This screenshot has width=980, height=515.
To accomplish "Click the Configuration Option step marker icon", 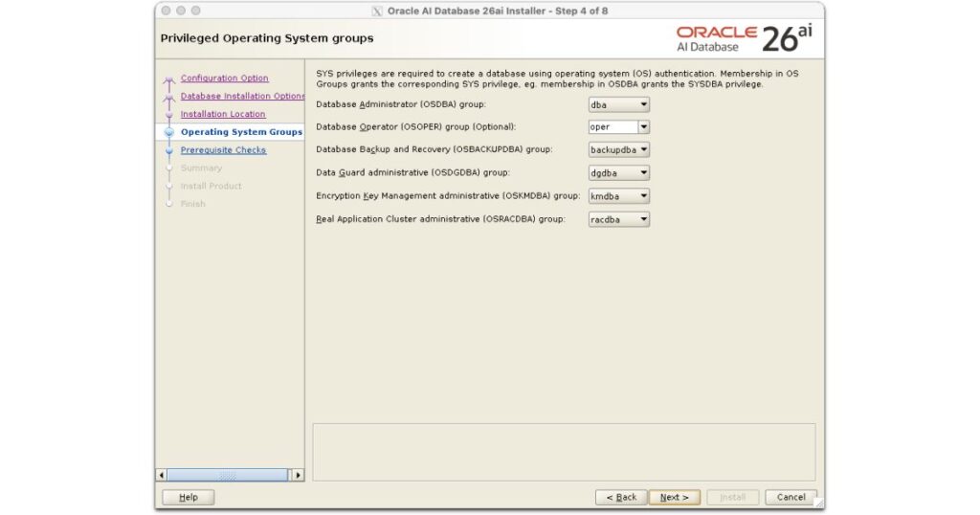I will (168, 80).
